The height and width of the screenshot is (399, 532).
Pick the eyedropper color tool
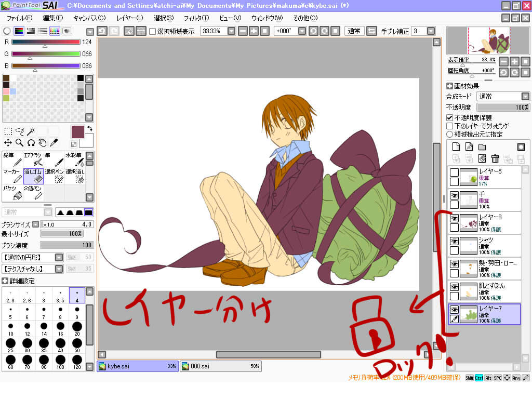click(x=54, y=143)
